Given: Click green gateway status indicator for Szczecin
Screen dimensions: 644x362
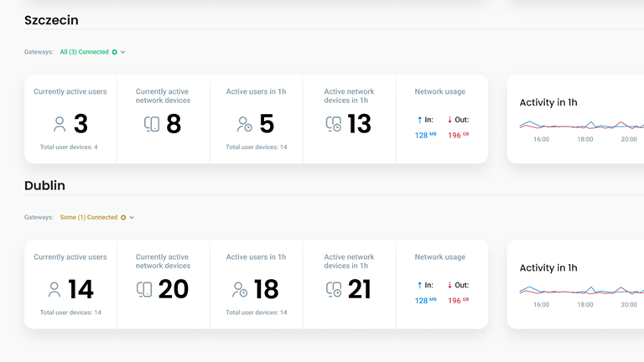Looking at the screenshot, I should (115, 52).
